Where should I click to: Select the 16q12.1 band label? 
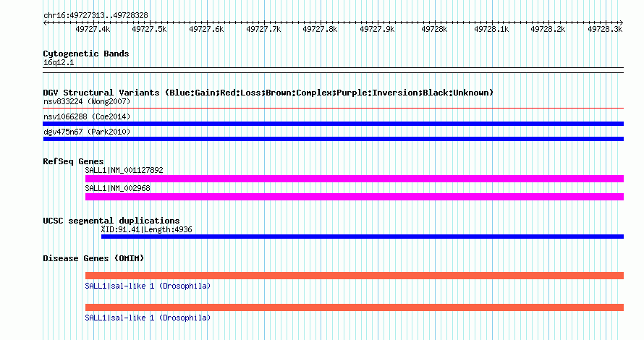pos(59,62)
